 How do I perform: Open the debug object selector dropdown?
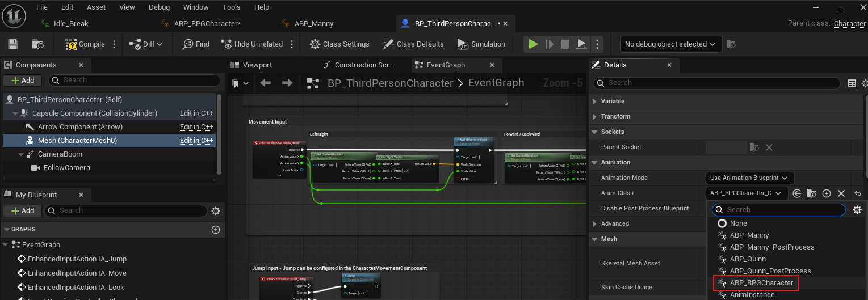point(670,44)
